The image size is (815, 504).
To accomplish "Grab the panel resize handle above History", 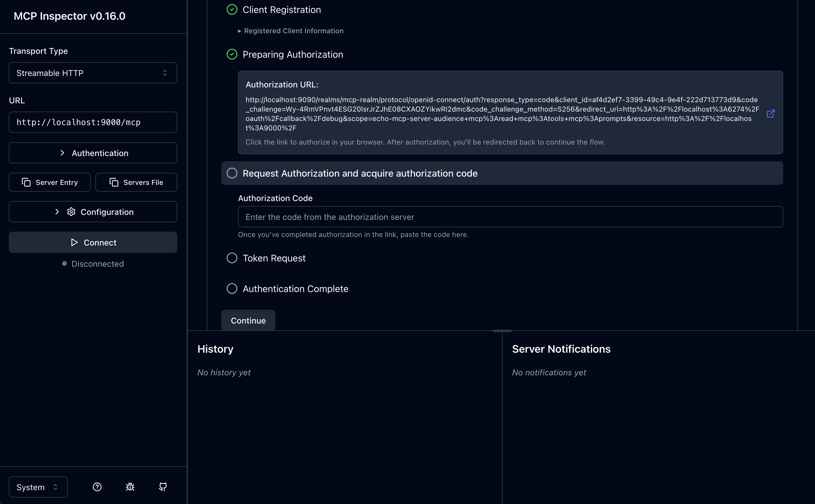I will pyautogui.click(x=502, y=331).
